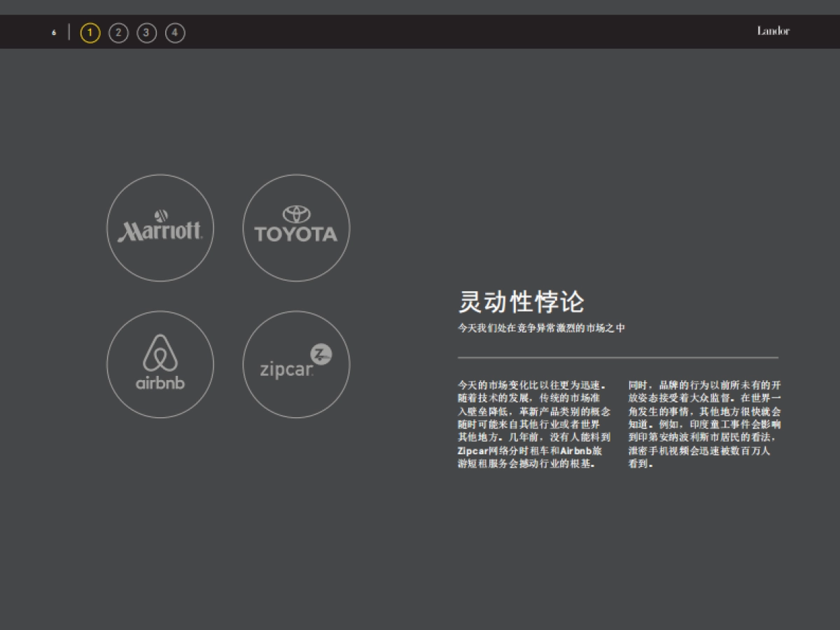
Task: Select the Toyota logo icon
Action: tap(296, 227)
